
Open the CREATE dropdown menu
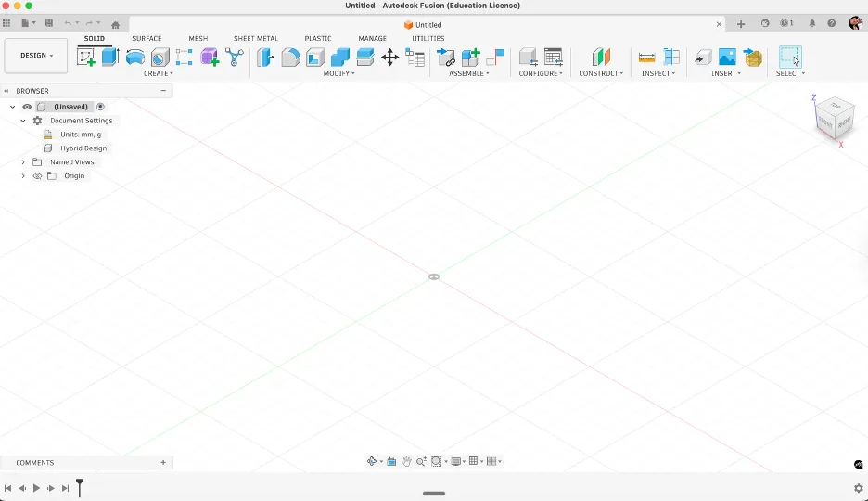tap(159, 73)
